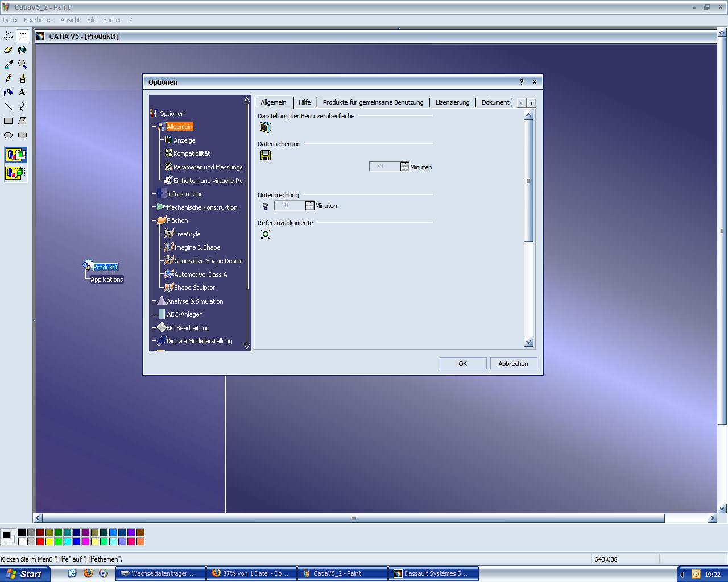The image size is (728, 582).
Task: Choose the Curve tool
Action: tap(23, 106)
